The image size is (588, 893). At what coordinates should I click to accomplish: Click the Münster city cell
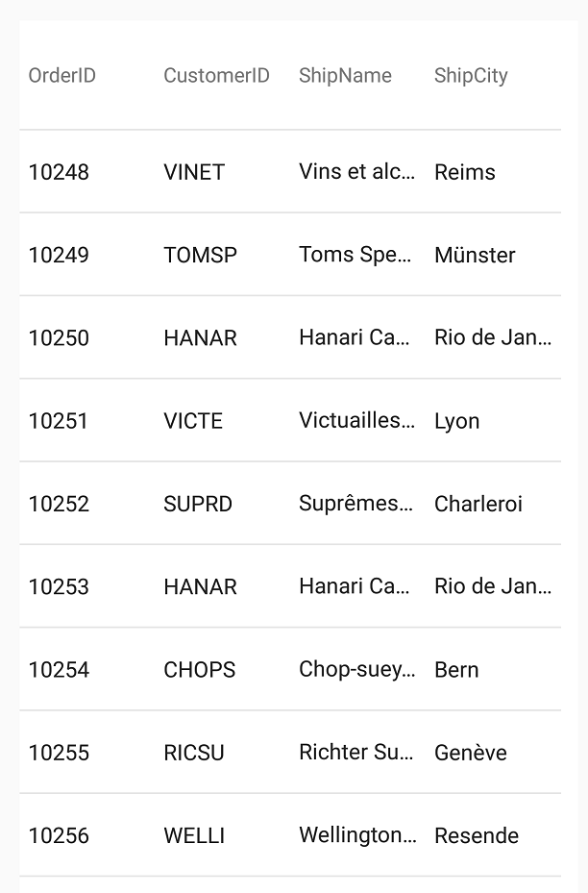(x=475, y=255)
